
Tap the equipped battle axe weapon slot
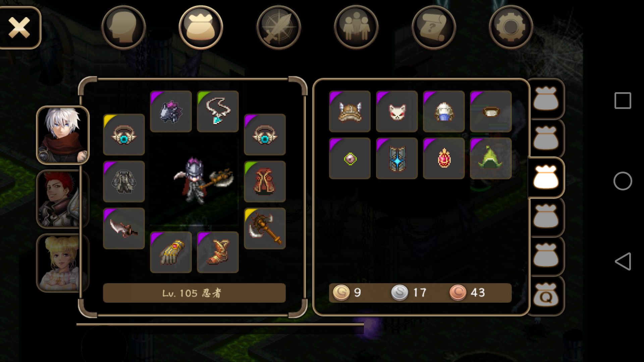(265, 228)
